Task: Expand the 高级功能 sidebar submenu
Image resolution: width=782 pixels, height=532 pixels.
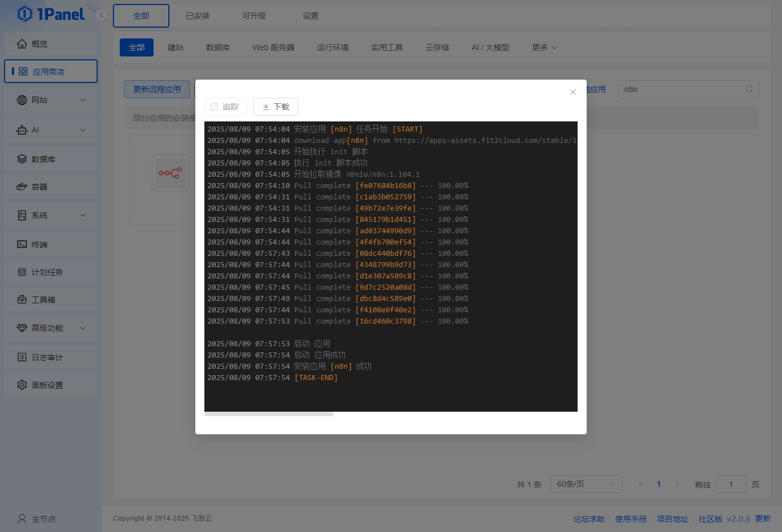Action: pyautogui.click(x=83, y=328)
